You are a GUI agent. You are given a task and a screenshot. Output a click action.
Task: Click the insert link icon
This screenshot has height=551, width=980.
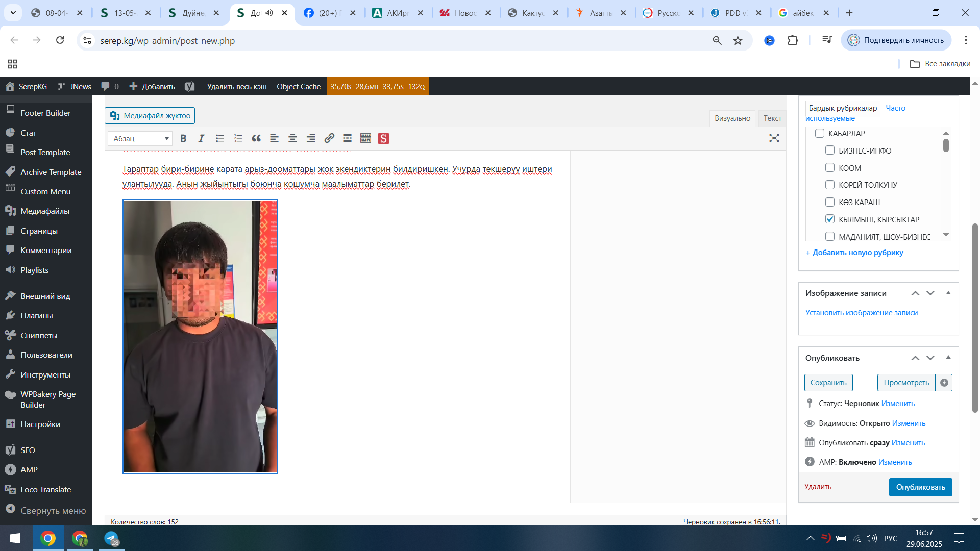(x=329, y=138)
